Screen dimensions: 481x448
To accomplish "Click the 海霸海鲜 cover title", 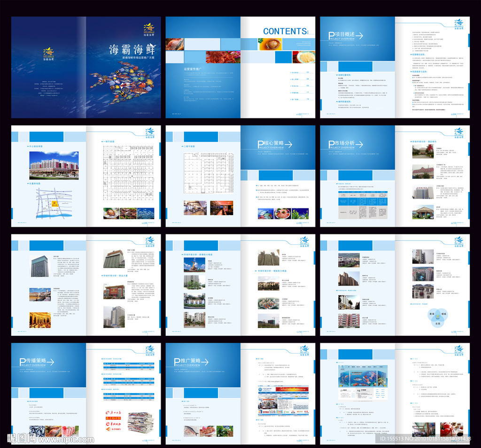I will tap(132, 49).
